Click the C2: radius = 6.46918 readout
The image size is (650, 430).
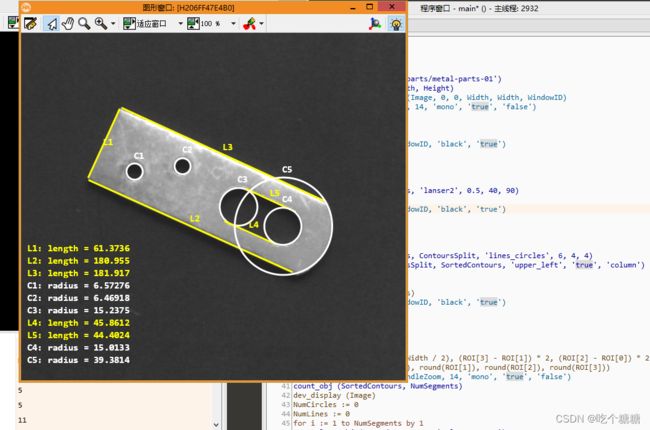pos(78,298)
